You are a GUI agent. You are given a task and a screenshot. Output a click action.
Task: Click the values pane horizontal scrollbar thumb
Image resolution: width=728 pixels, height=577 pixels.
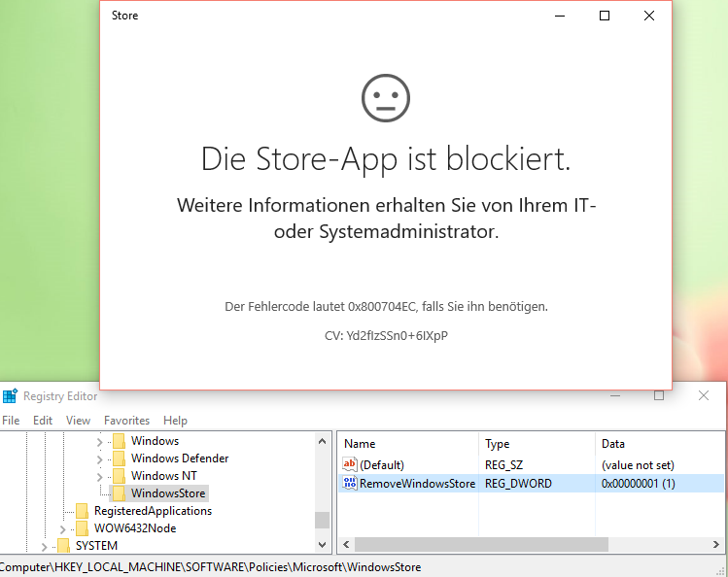point(481,545)
